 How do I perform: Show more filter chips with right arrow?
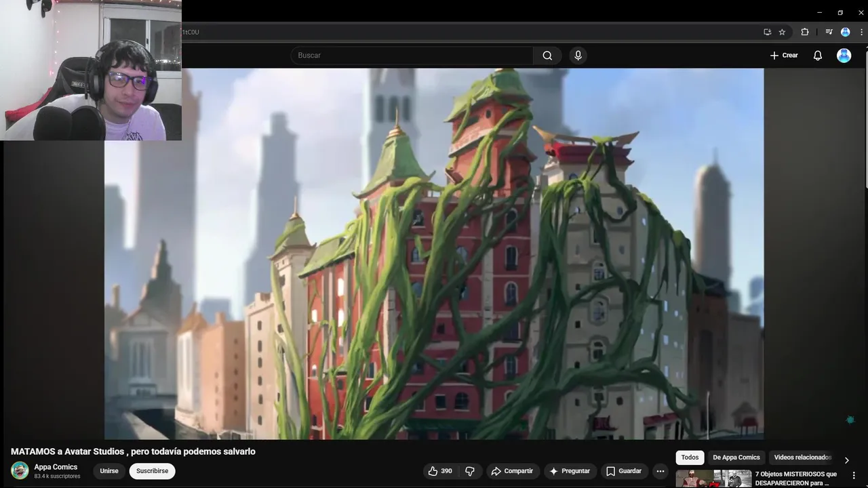click(x=846, y=460)
